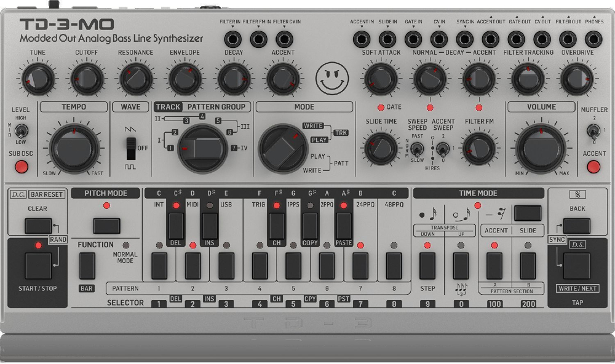This screenshot has height=364, width=615.
Task: Adjust the large TEMPO knob
Action: pyautogui.click(x=74, y=148)
